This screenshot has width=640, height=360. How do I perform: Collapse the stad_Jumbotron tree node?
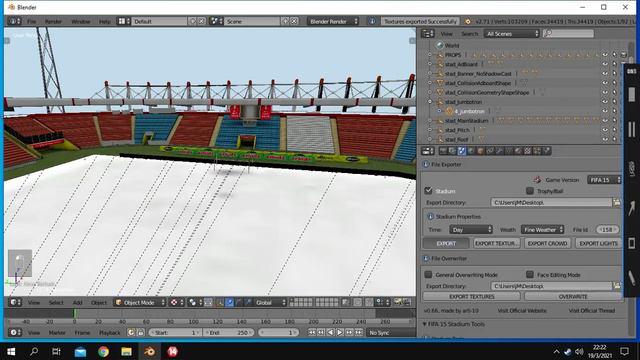click(x=429, y=102)
